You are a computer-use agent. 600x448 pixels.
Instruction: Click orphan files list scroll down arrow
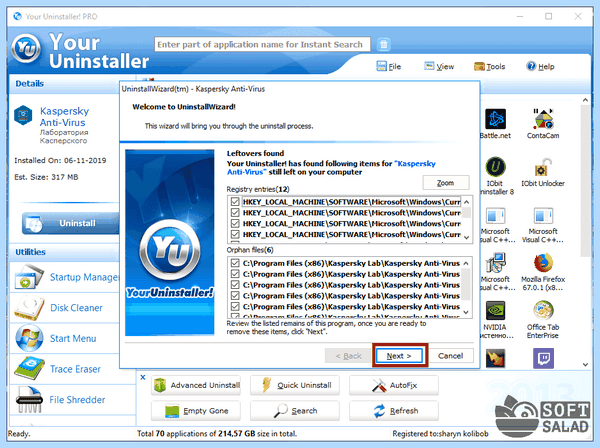tap(466, 312)
